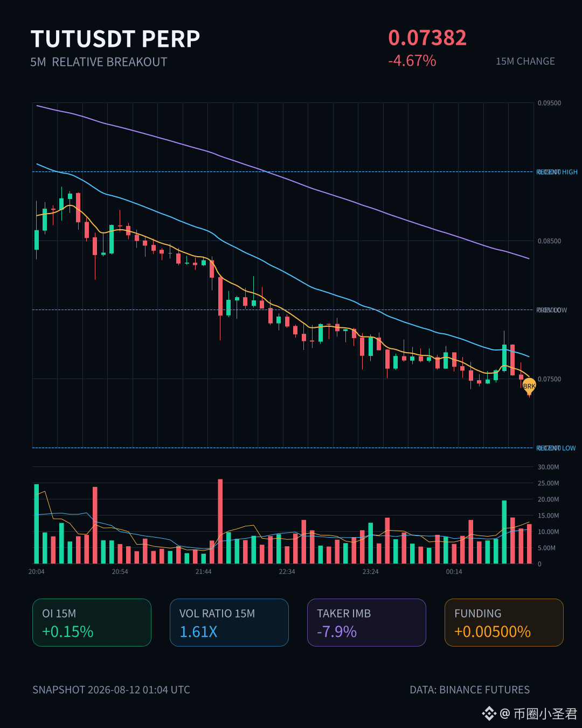Click the current price 0.07382
The height and width of the screenshot is (728, 582).
(x=427, y=38)
